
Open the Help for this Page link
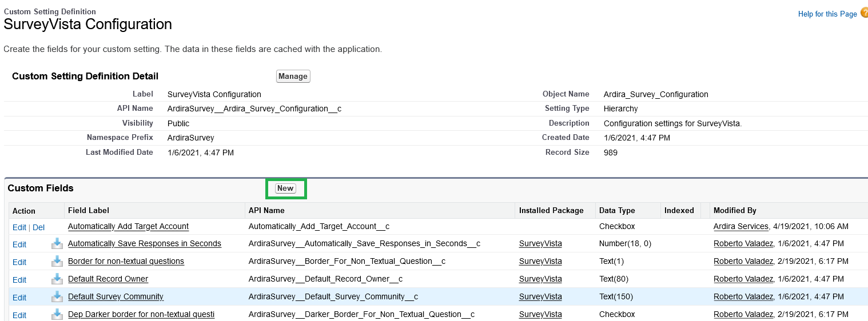[x=827, y=14]
